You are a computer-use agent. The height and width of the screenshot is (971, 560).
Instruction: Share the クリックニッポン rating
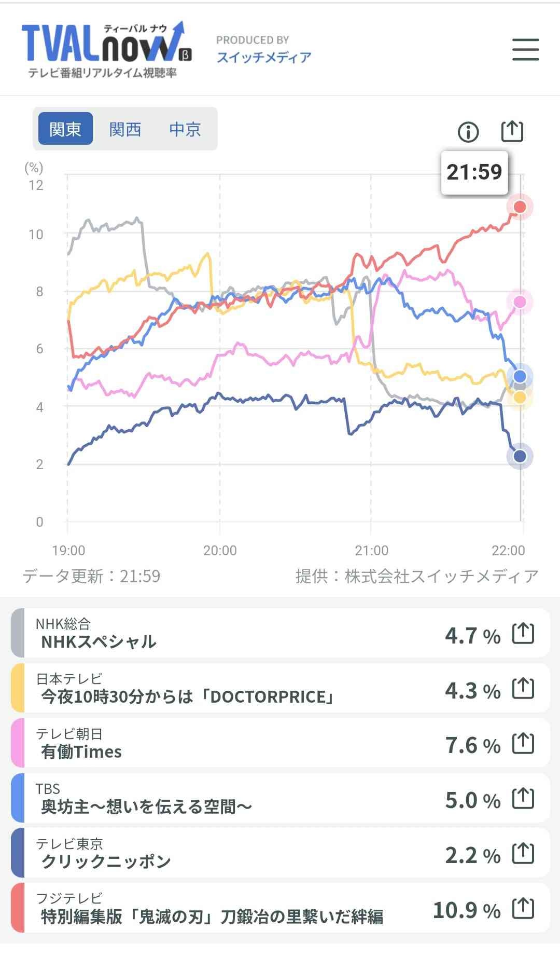point(523,853)
